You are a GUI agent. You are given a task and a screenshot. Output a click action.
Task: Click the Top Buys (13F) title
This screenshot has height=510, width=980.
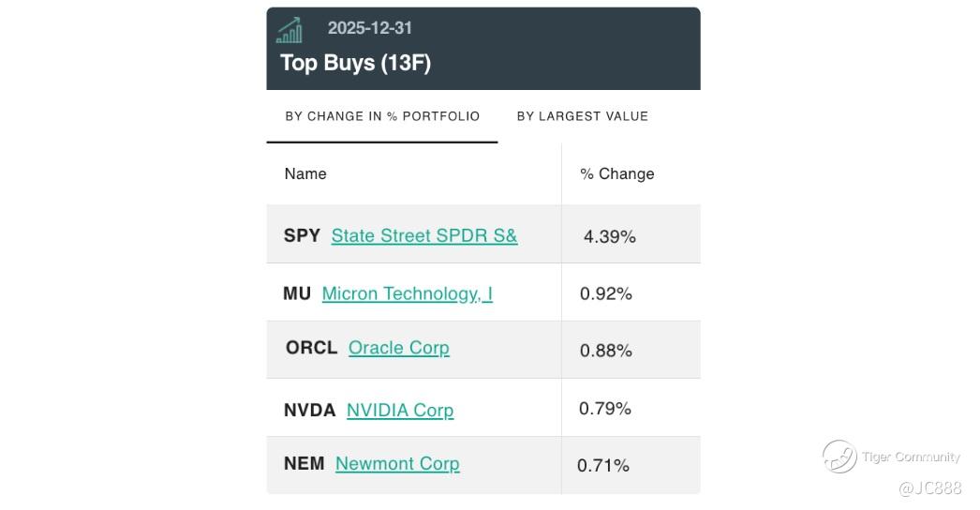point(355,63)
